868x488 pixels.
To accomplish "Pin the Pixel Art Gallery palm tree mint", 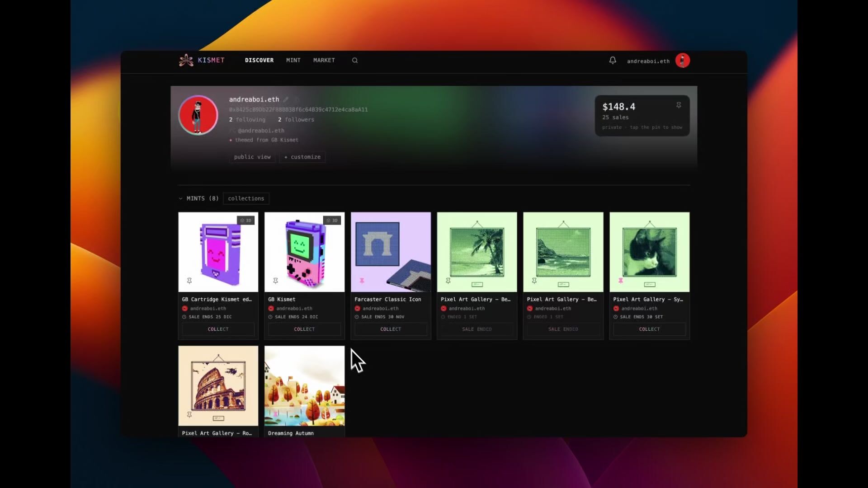I will [448, 281].
